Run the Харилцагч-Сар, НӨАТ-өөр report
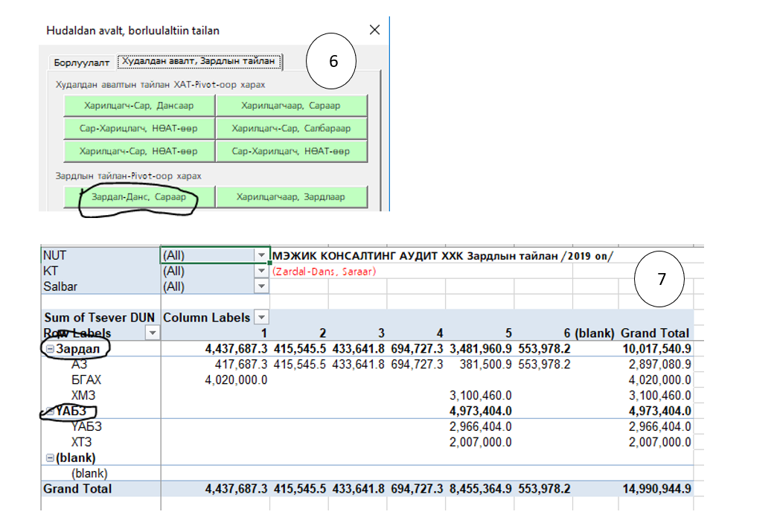 [139, 151]
